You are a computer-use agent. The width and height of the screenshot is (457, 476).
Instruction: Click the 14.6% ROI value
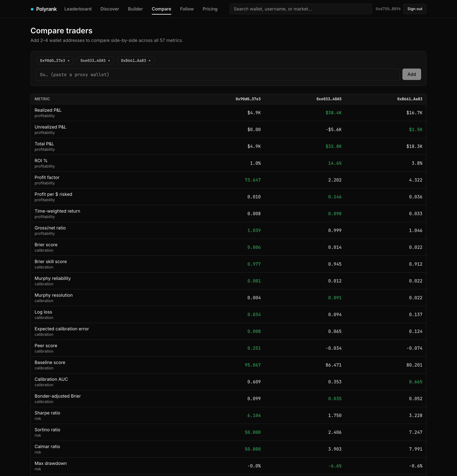[x=335, y=163]
